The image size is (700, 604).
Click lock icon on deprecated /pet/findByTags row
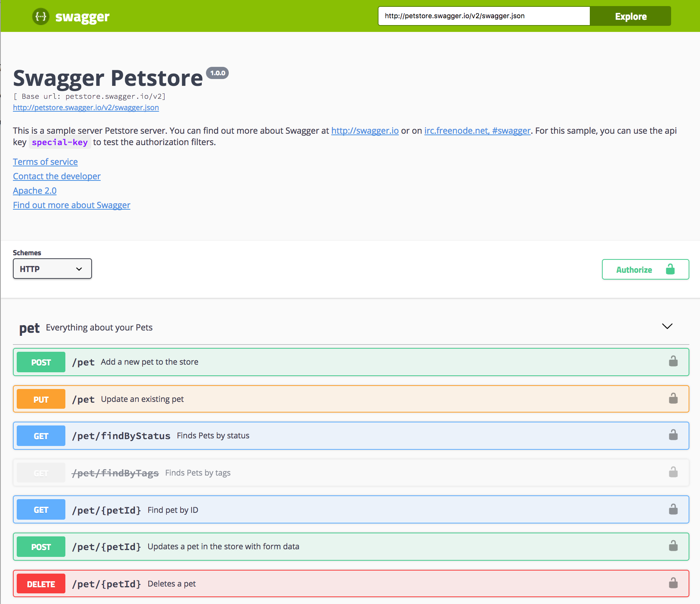[673, 472]
